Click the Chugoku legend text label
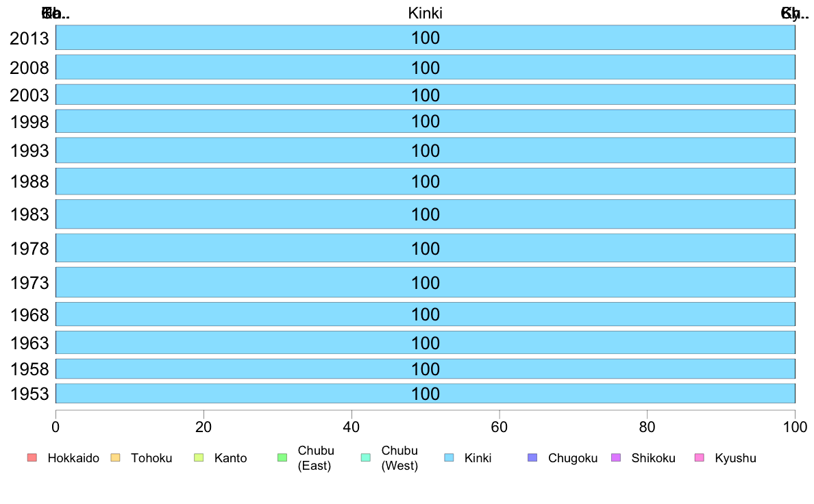Image resolution: width=814 pixels, height=504 pixels. [x=573, y=458]
